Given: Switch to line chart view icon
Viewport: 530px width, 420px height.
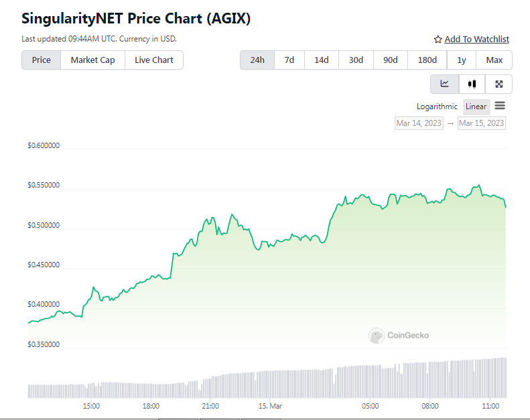Looking at the screenshot, I should coord(444,84).
